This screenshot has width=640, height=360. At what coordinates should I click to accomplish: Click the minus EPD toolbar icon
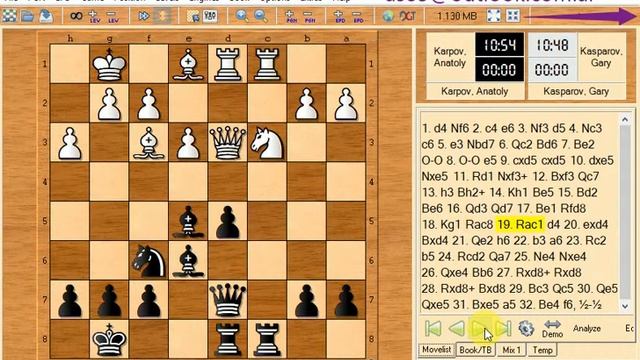click(x=358, y=16)
